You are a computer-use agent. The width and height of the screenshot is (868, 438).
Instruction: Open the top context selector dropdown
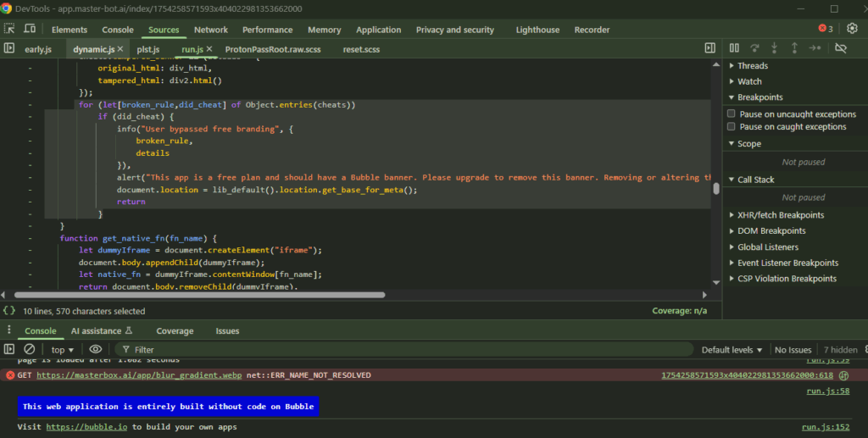[x=63, y=350]
